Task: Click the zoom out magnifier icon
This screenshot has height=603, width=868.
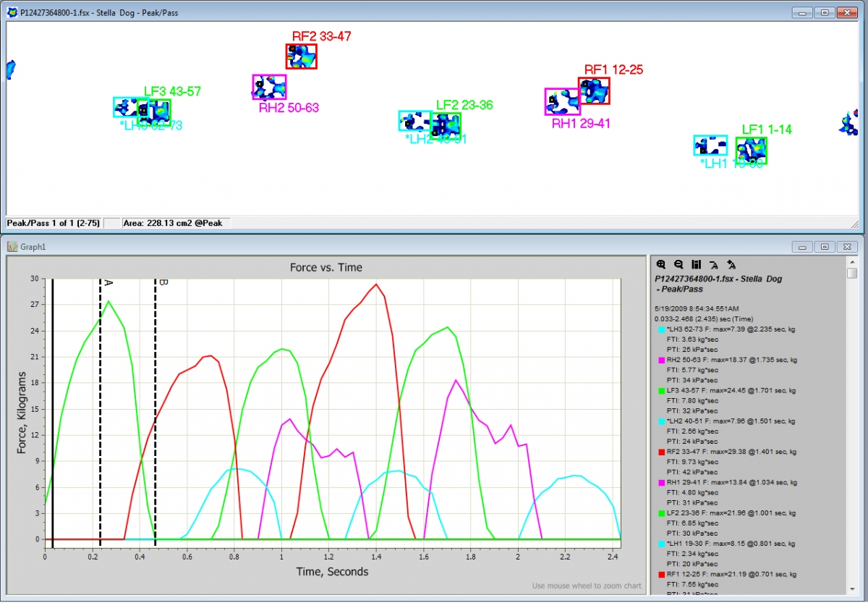Action: click(678, 265)
